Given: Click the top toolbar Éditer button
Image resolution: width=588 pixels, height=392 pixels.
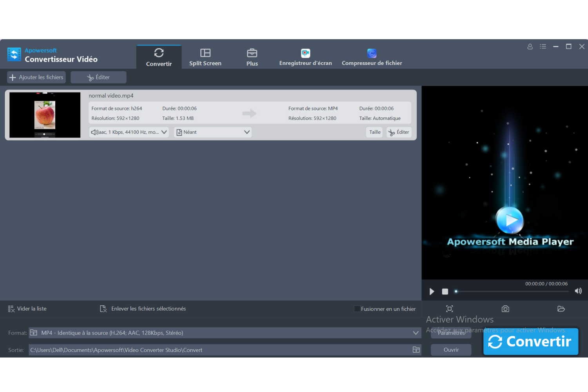Looking at the screenshot, I should [x=98, y=77].
